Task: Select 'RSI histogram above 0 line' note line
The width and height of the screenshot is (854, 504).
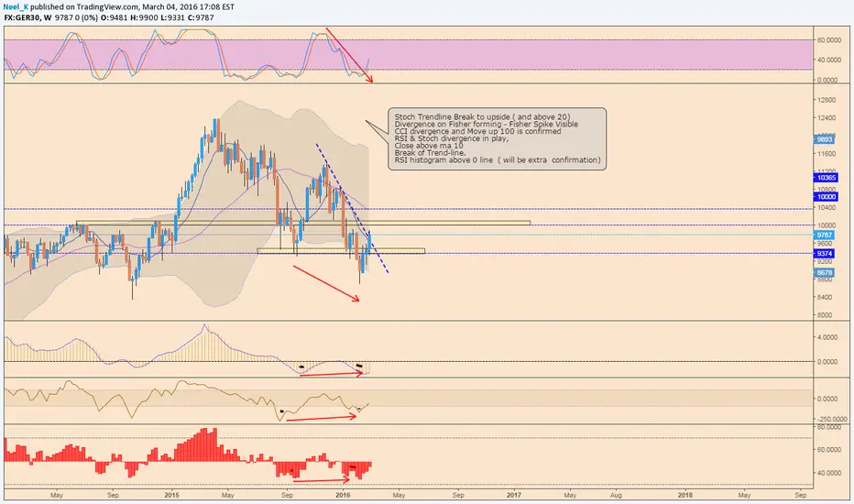Action: pyautogui.click(x=498, y=160)
